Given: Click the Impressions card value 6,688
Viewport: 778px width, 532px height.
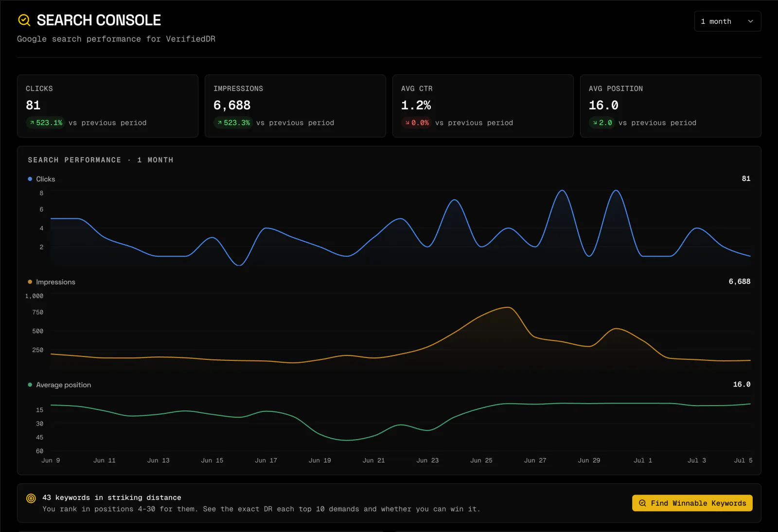Looking at the screenshot, I should pos(232,106).
